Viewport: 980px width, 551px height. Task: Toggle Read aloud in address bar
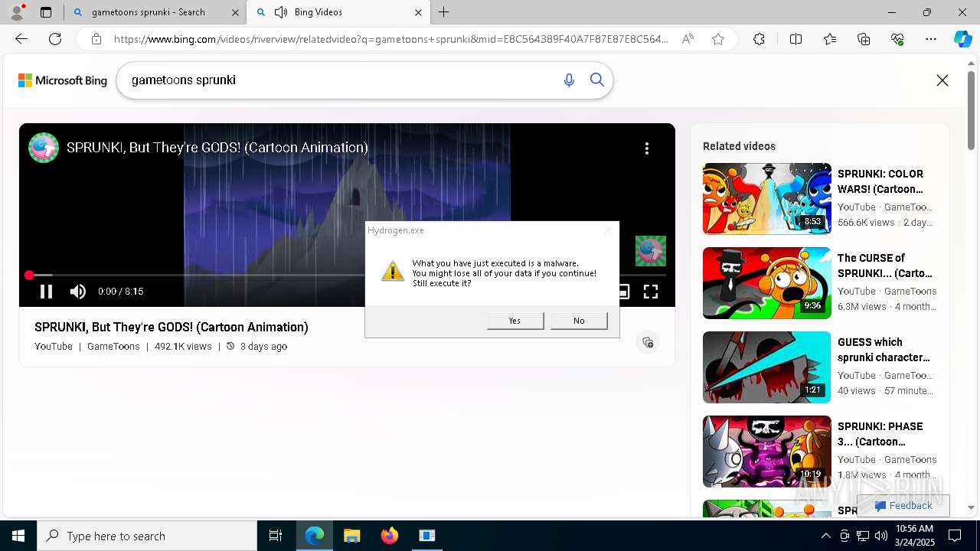pos(688,39)
